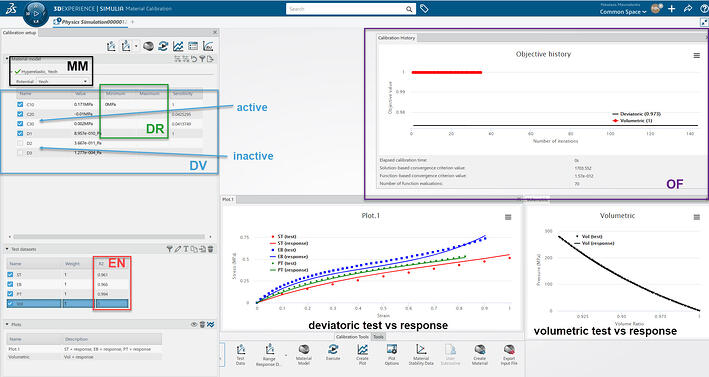
Task: Select the Volumetric plot row
Action: tap(84, 357)
